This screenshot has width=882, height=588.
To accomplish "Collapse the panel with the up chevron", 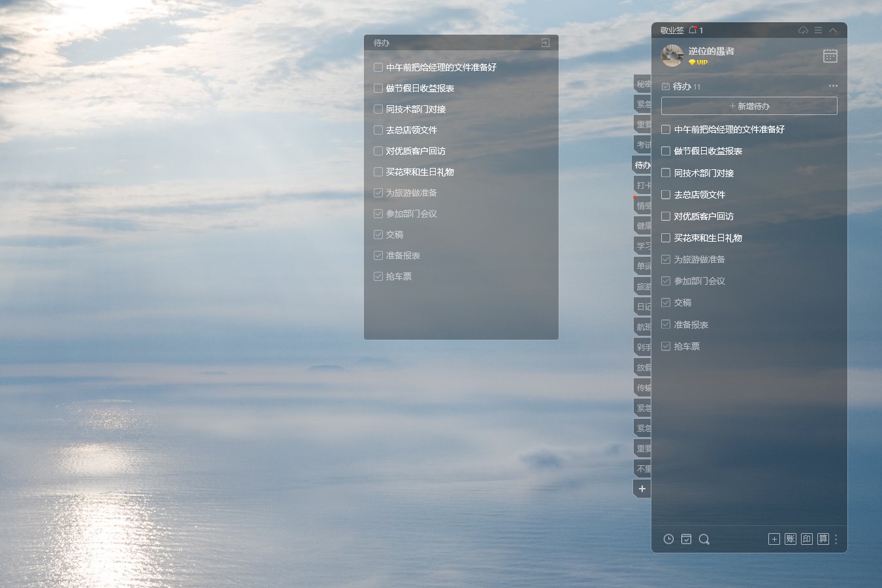I will (833, 30).
